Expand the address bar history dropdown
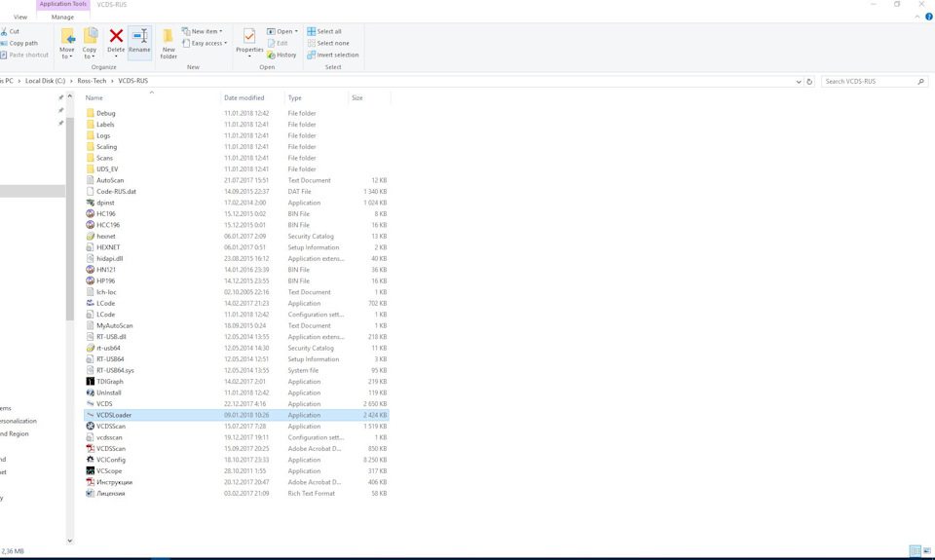The image size is (935, 560). (799, 81)
